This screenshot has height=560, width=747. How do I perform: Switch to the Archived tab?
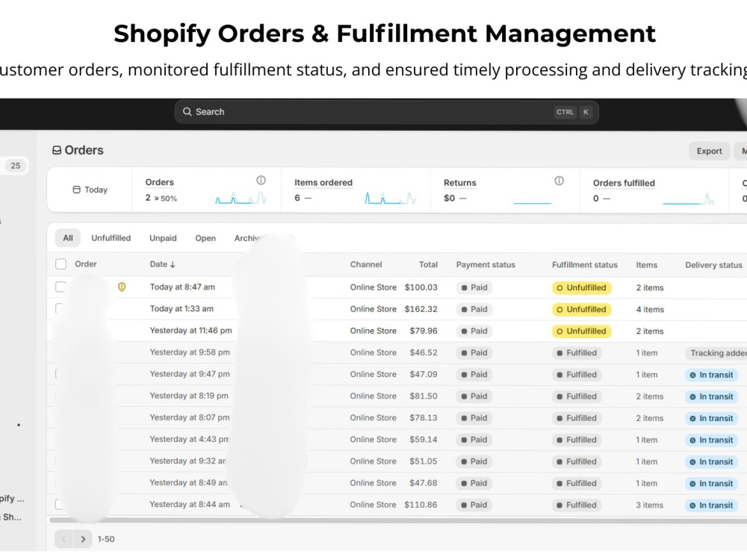tap(247, 238)
